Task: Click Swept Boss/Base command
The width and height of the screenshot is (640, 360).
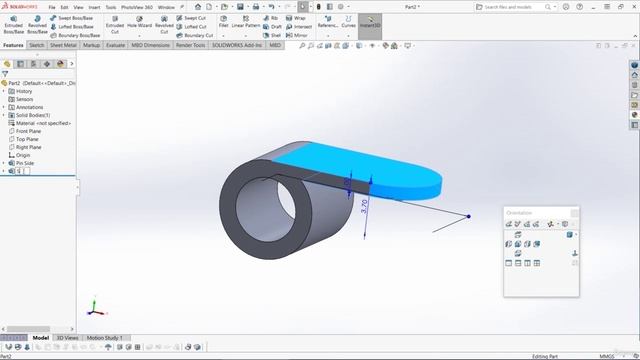Action: tap(71, 18)
